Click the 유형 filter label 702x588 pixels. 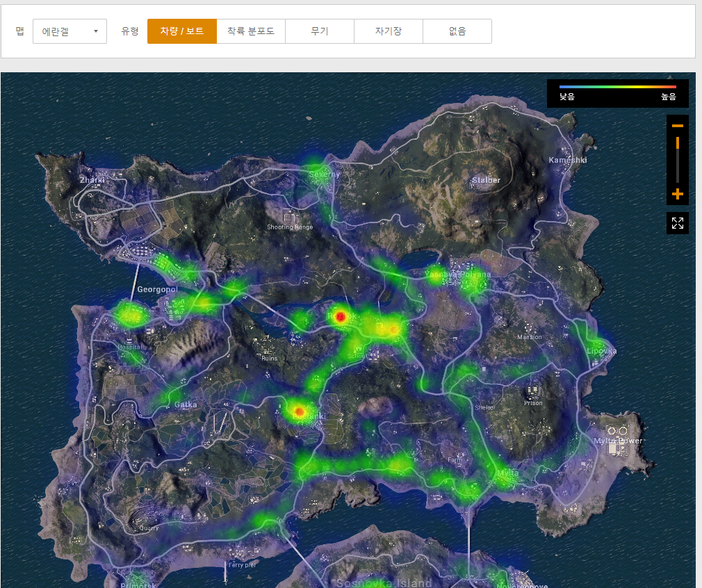[x=130, y=31]
